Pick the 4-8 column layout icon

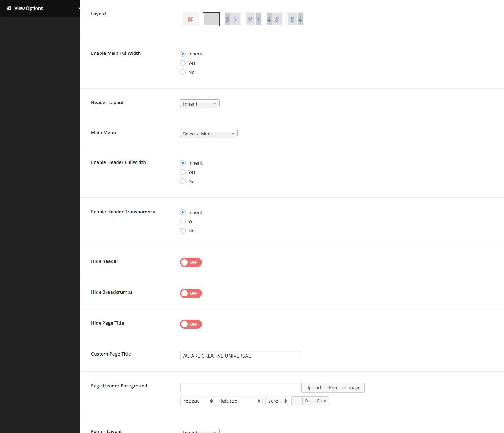click(274, 19)
